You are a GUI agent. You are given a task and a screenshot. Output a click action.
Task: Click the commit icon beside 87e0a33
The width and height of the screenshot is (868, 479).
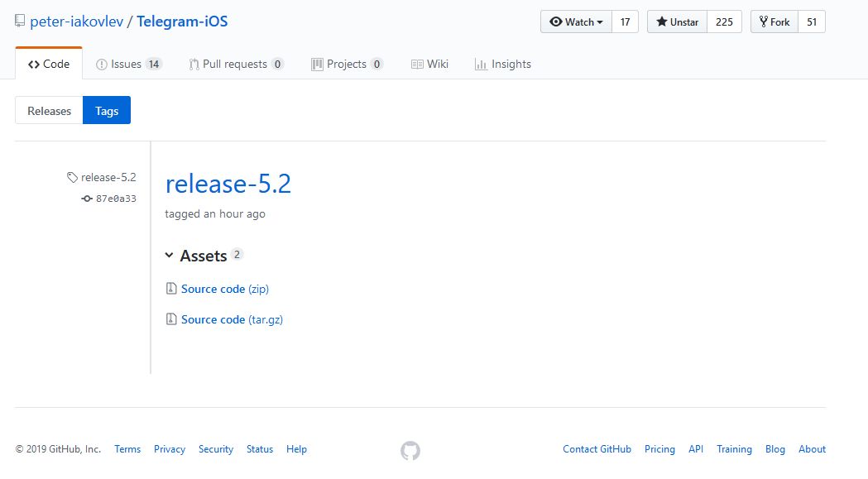[x=87, y=199]
